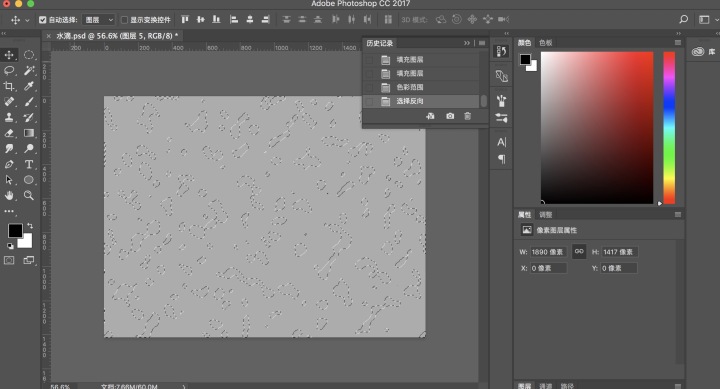Viewport: 720px width, 389px height.
Task: Open the Brush Presets collapsed panel icon
Action: tap(501, 100)
